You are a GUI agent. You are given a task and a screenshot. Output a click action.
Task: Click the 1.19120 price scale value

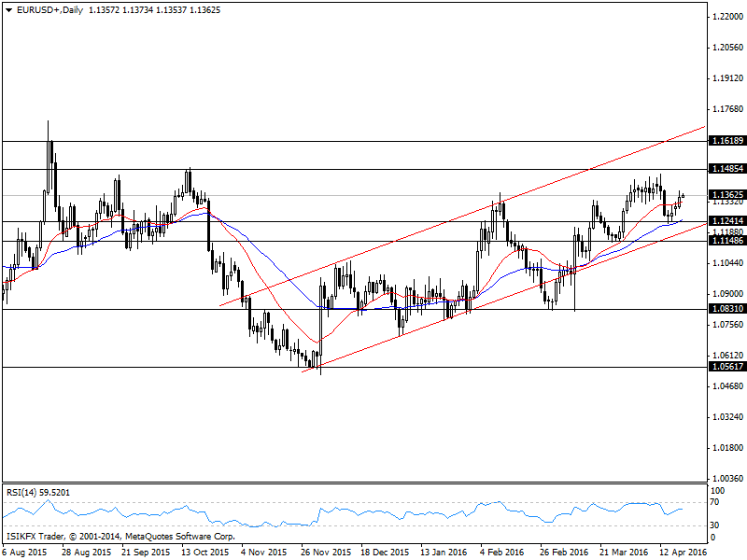tap(727, 78)
